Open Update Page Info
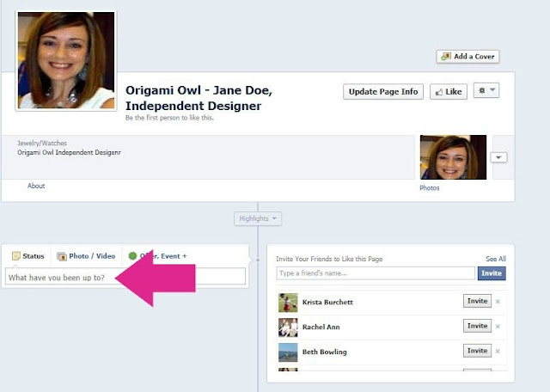The image size is (550, 392). pos(383,92)
